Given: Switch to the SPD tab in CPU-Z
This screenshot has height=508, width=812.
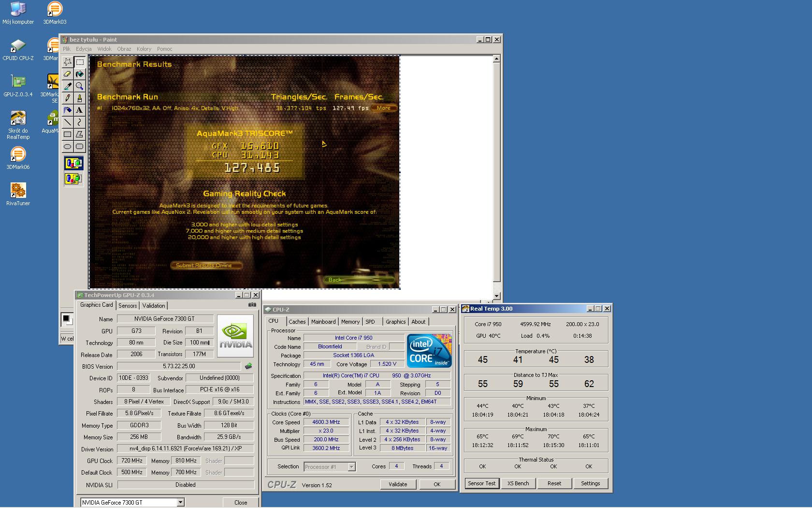Looking at the screenshot, I should 370,322.
